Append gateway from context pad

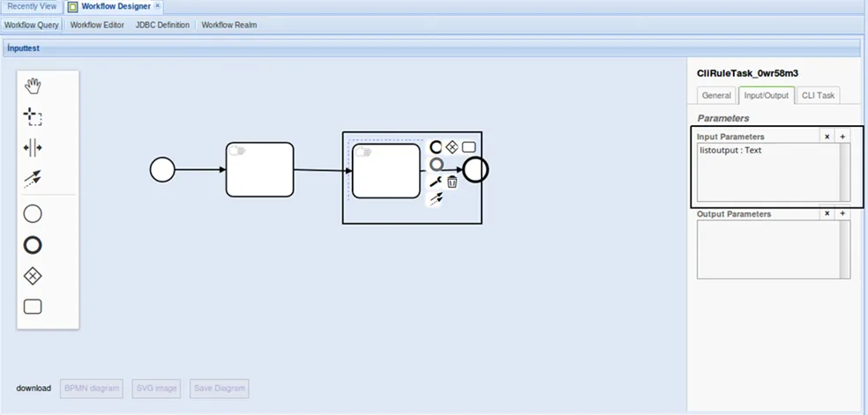tap(453, 147)
